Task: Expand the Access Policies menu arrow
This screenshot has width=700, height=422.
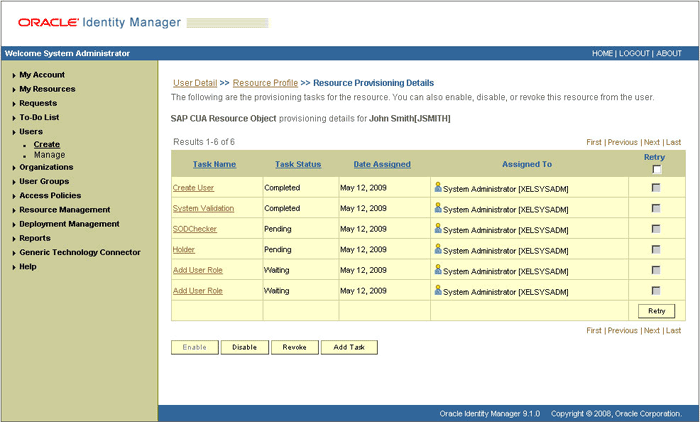Action: point(14,196)
